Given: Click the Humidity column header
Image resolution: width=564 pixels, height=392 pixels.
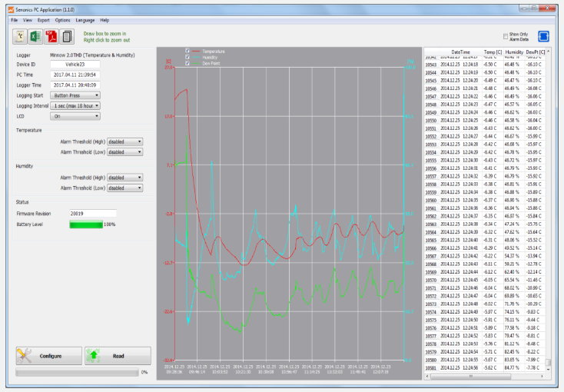Looking at the screenshot, I should point(514,51).
